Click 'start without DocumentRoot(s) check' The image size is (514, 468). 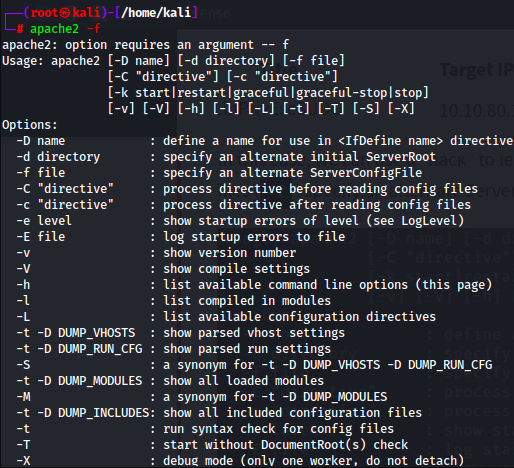click(285, 445)
